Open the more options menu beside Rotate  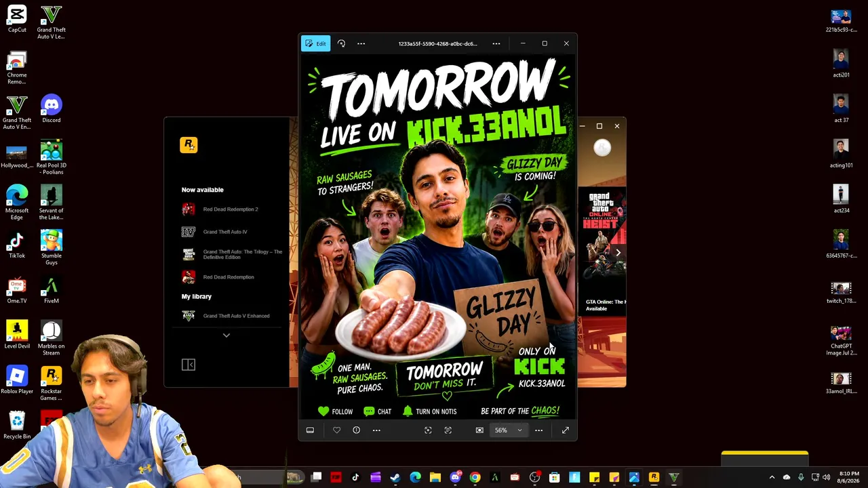pos(361,43)
